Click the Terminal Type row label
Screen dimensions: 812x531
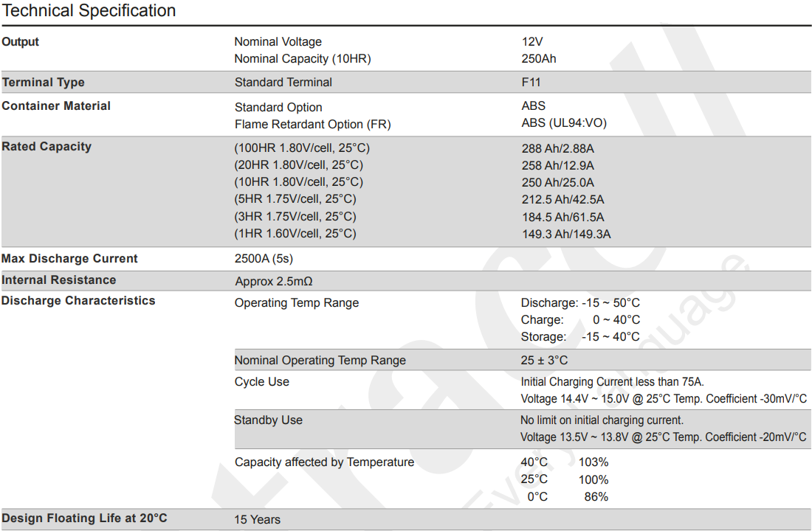pyautogui.click(x=44, y=83)
